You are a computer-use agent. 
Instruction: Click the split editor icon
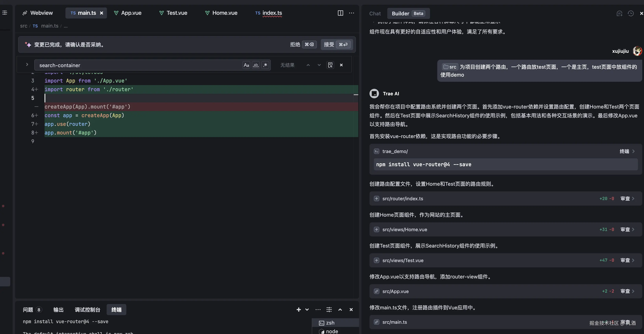point(340,13)
